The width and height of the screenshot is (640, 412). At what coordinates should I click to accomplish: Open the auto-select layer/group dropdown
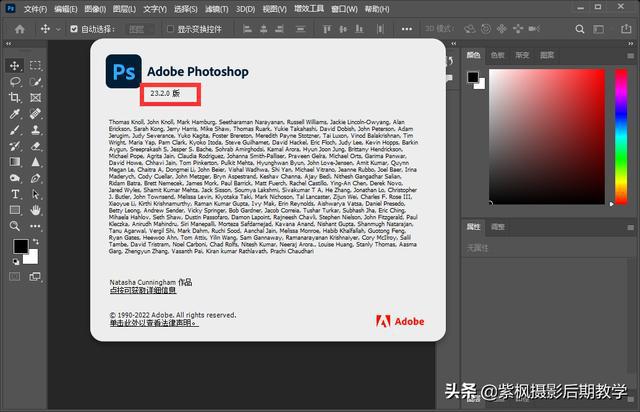pos(140,29)
